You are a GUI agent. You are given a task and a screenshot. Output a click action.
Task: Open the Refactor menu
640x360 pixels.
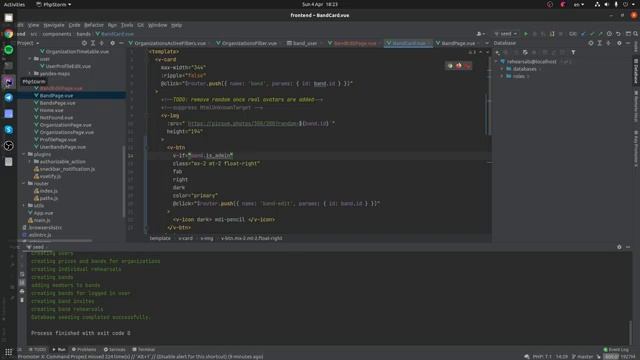94,25
